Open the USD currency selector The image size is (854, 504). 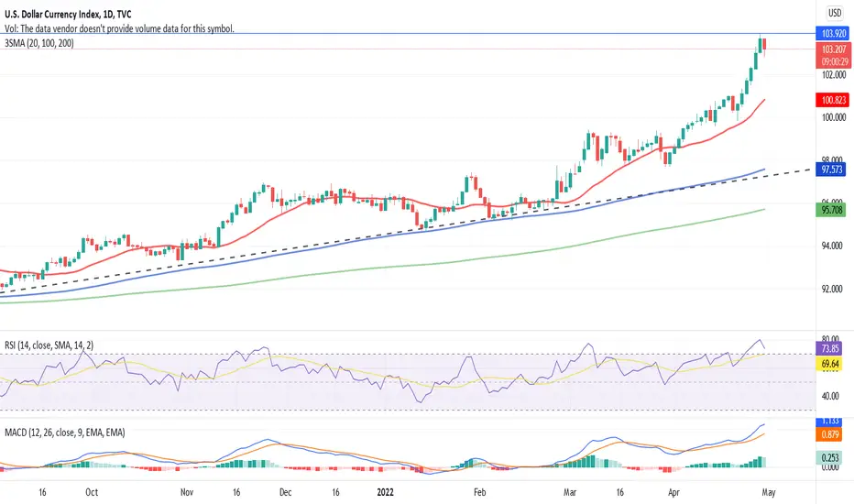[835, 13]
